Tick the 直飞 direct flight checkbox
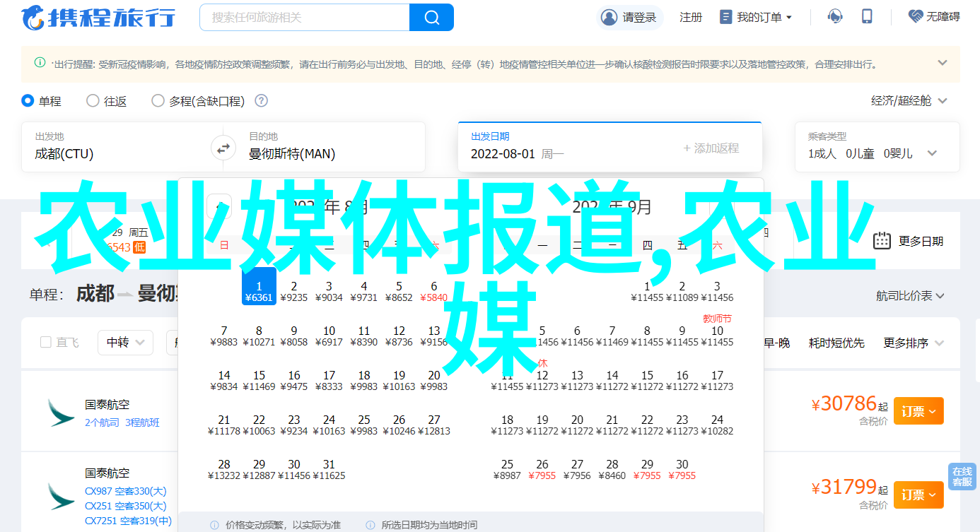The image size is (980, 532). [46, 343]
